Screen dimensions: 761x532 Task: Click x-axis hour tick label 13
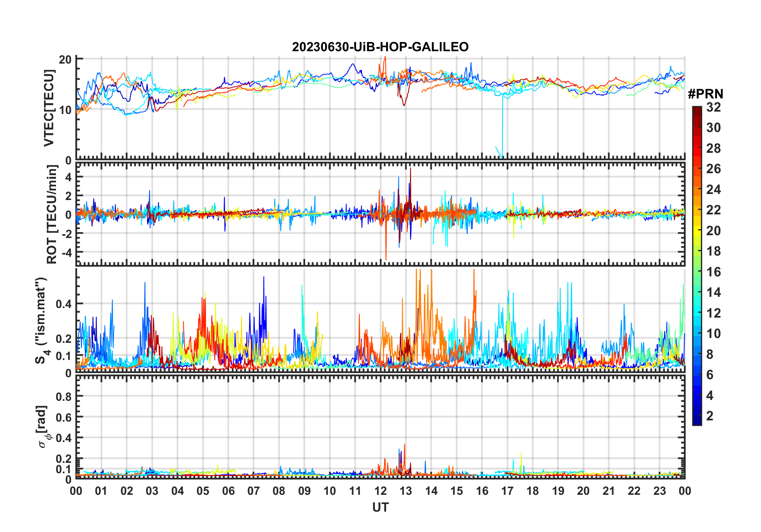pyautogui.click(x=406, y=491)
